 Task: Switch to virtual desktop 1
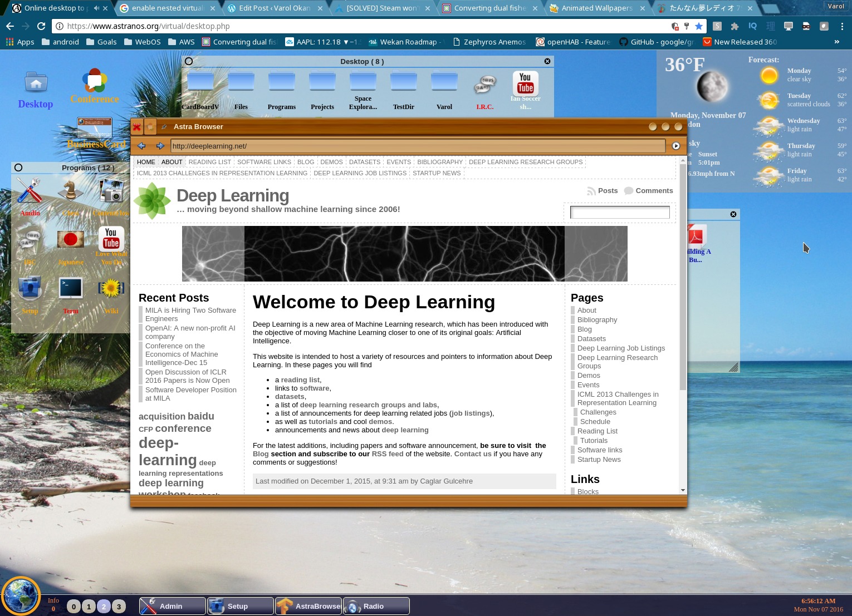pyautogui.click(x=89, y=607)
